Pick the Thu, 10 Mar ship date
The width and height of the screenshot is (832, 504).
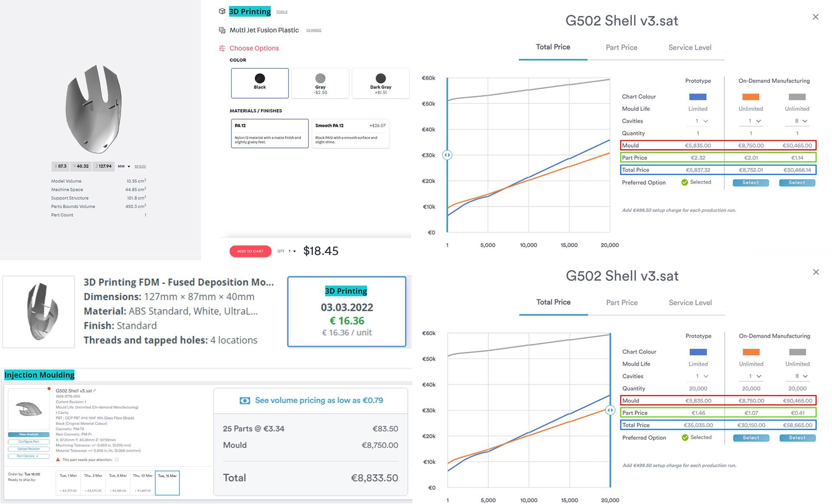tap(143, 483)
